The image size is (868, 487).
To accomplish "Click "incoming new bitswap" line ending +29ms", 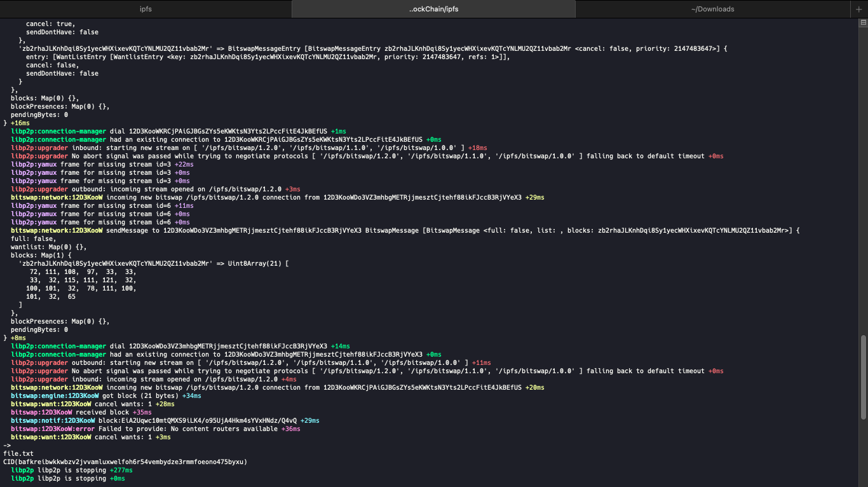I will click(277, 197).
